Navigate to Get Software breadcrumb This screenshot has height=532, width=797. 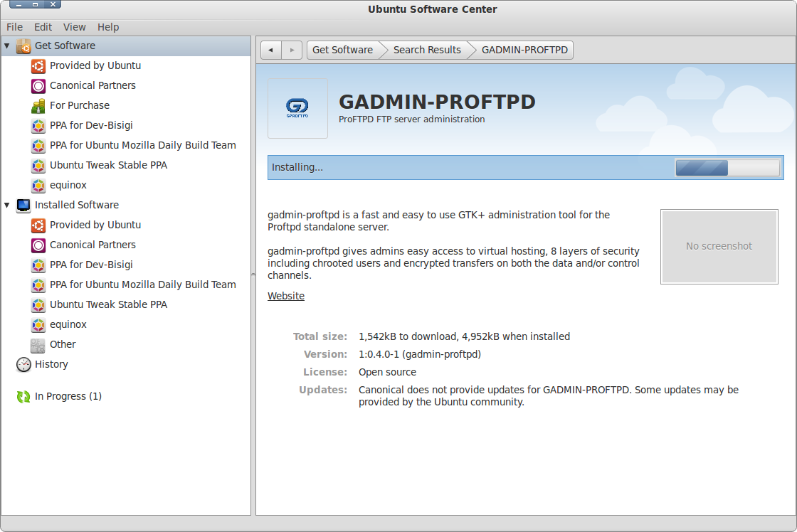[x=342, y=50]
